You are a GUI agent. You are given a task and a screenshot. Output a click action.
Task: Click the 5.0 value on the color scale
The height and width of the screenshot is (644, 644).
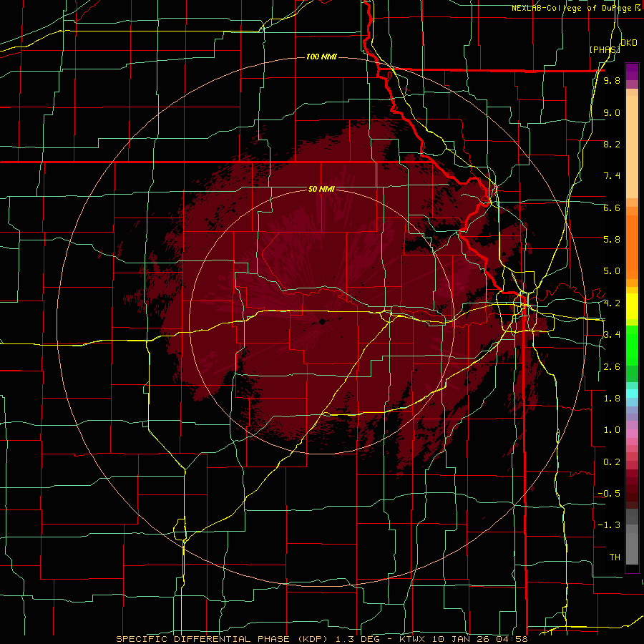click(612, 271)
